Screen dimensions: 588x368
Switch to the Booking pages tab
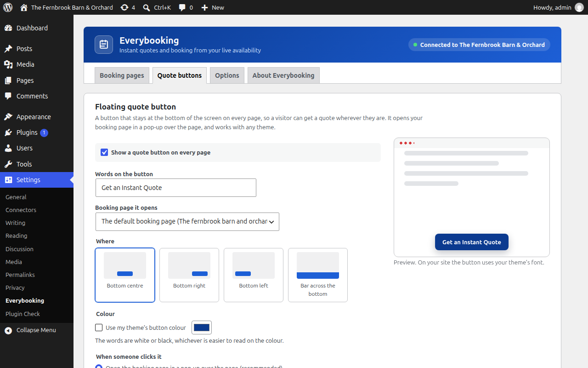[x=122, y=75]
